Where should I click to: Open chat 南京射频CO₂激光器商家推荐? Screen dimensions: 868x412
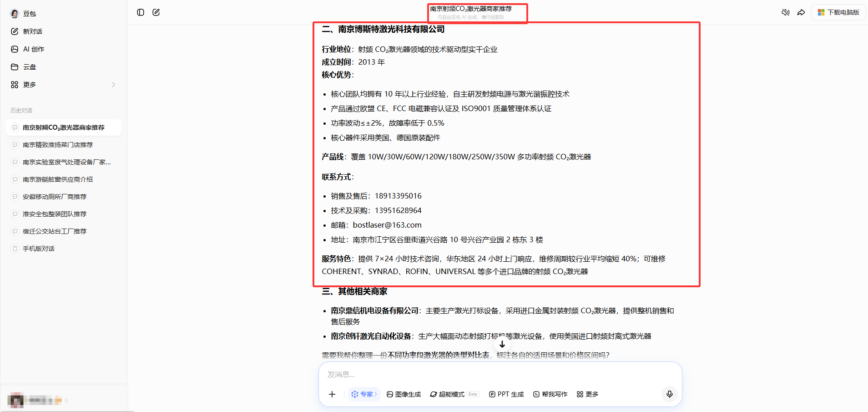pos(64,127)
